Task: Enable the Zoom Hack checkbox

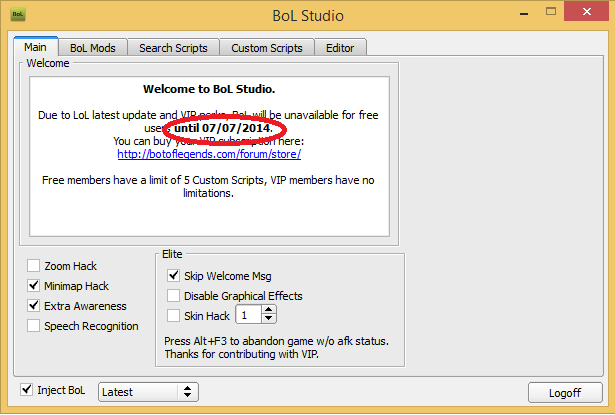Action: pyautogui.click(x=34, y=266)
